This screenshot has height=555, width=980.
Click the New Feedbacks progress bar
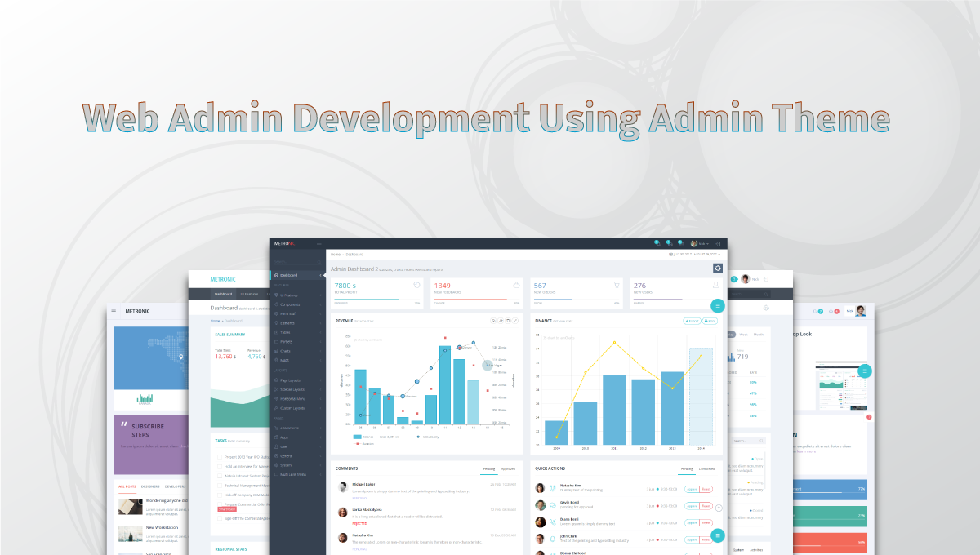(x=477, y=300)
